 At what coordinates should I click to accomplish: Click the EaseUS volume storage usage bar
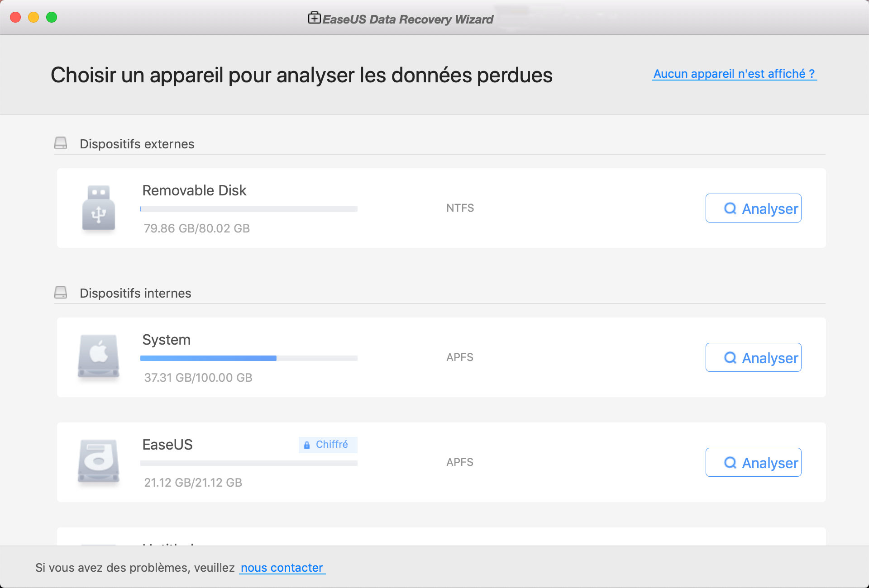click(248, 463)
